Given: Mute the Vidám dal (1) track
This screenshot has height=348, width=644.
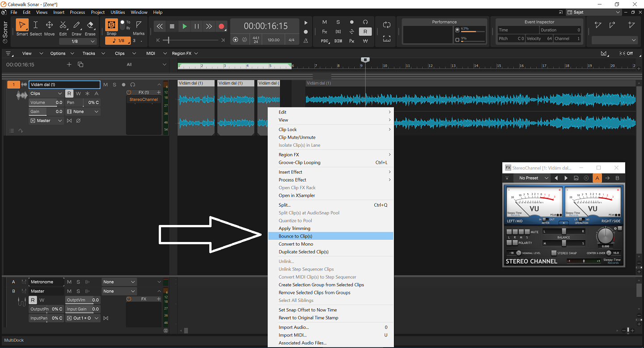Looking at the screenshot, I should click(106, 85).
